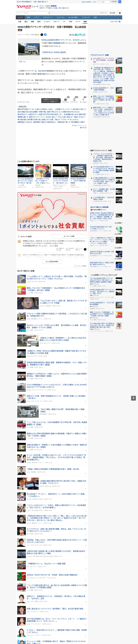Focus the ウェブ検索 input field
The width and height of the screenshot is (138, 644).
103,2
